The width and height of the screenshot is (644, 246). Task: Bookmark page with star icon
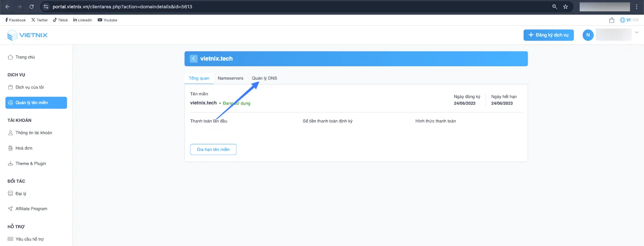pos(566,7)
